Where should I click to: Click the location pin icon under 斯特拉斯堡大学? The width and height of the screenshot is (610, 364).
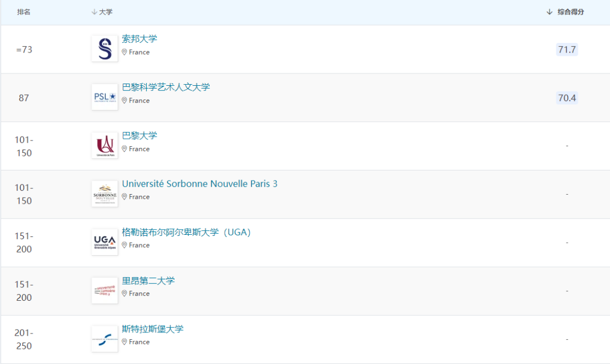coord(124,342)
